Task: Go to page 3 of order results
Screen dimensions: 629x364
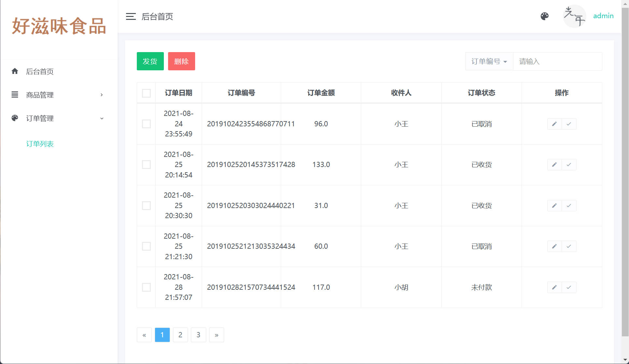Action: click(x=198, y=335)
